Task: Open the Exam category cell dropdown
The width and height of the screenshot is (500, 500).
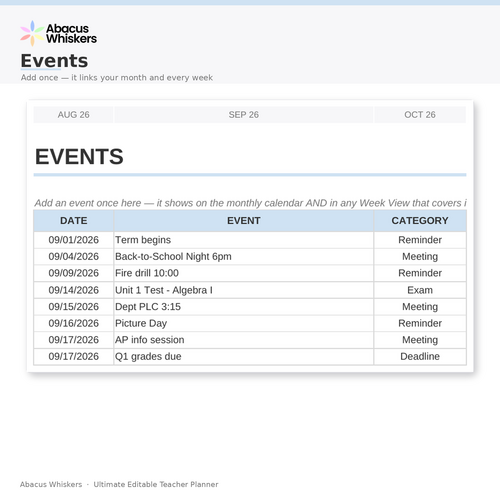Action: click(420, 290)
